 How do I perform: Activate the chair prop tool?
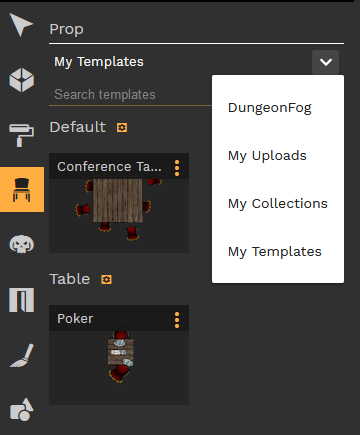[22, 189]
